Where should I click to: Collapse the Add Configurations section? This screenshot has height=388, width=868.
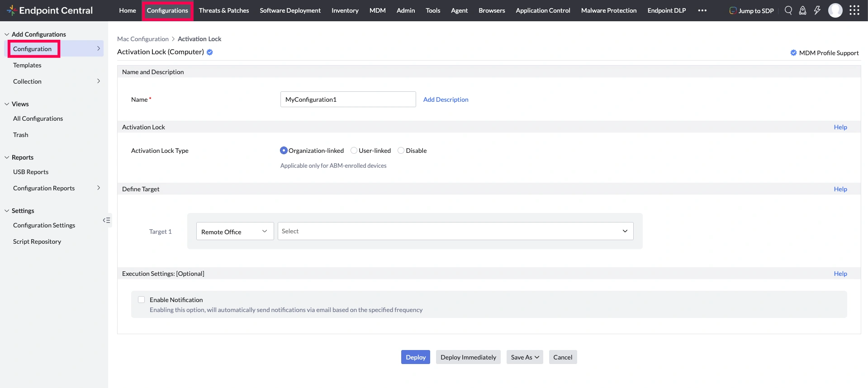[7, 34]
